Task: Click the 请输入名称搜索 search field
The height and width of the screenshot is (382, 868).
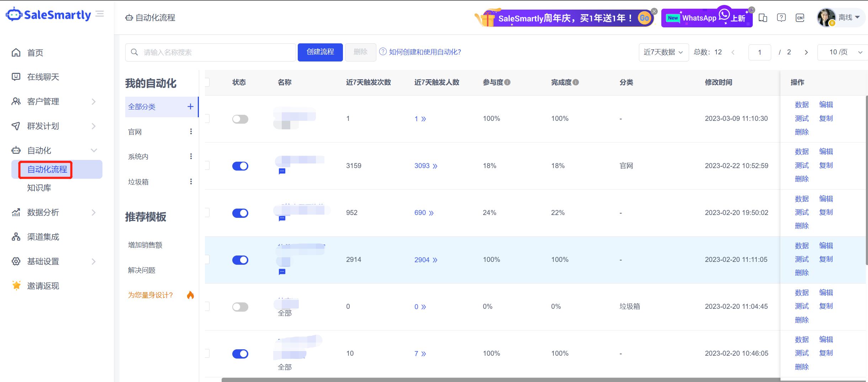Action: pyautogui.click(x=213, y=52)
